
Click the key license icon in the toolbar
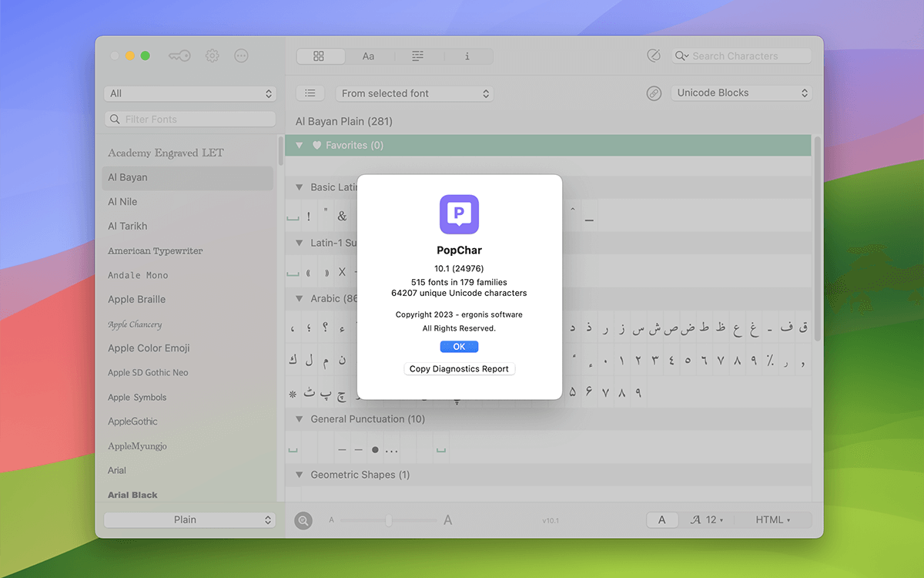(x=179, y=55)
